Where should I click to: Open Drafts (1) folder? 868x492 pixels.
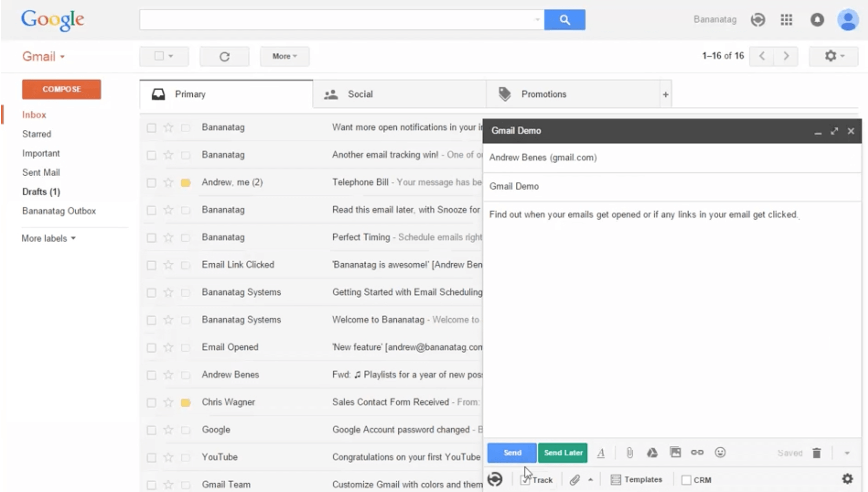(x=41, y=192)
